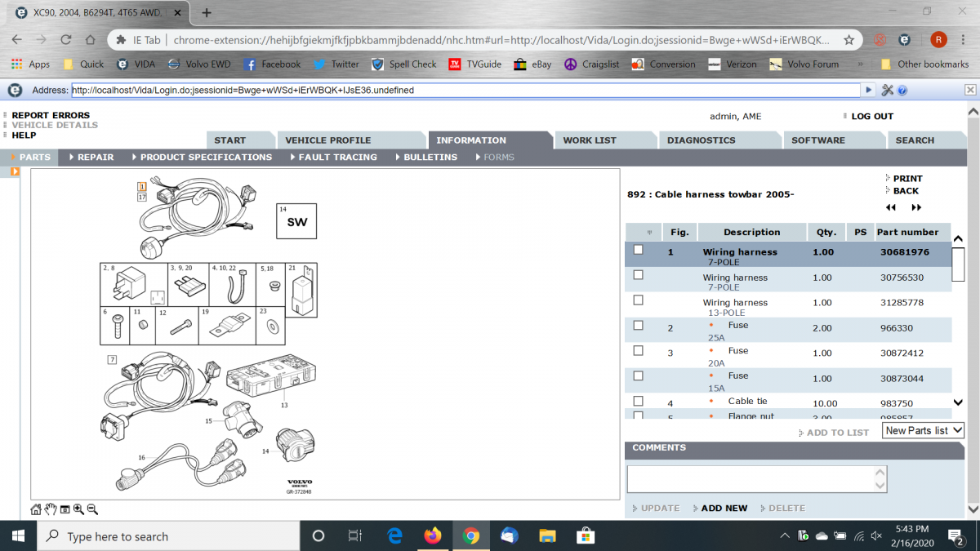This screenshot has width=980, height=551.
Task: Go to previous parts section arrow
Action: pyautogui.click(x=890, y=207)
